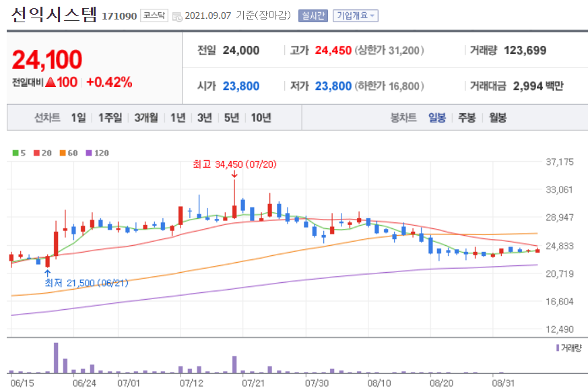This screenshot has width=588, height=390.
Task: Click the 37,175 y-axis label
Action: click(560, 162)
